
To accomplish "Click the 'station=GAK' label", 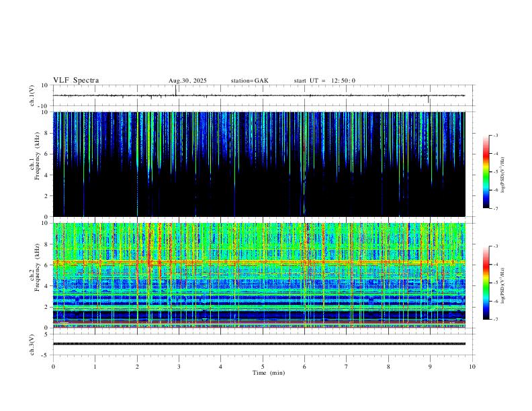I will pyautogui.click(x=249, y=81).
